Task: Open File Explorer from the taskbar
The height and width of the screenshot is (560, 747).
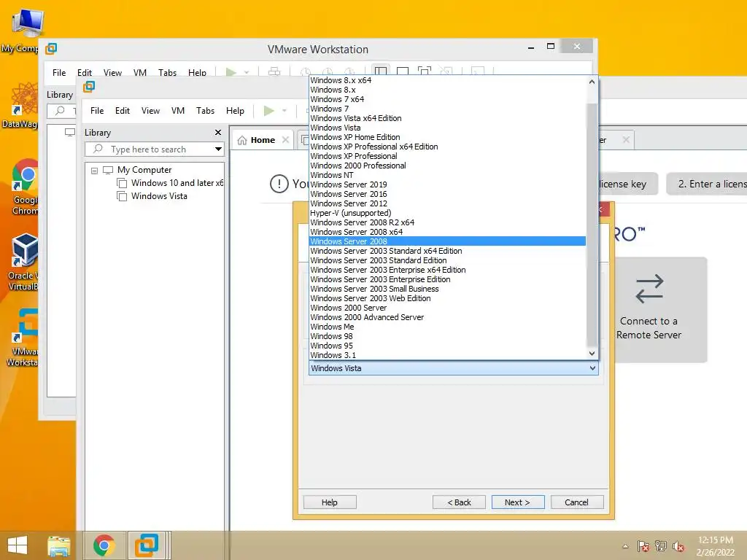Action: pyautogui.click(x=59, y=545)
